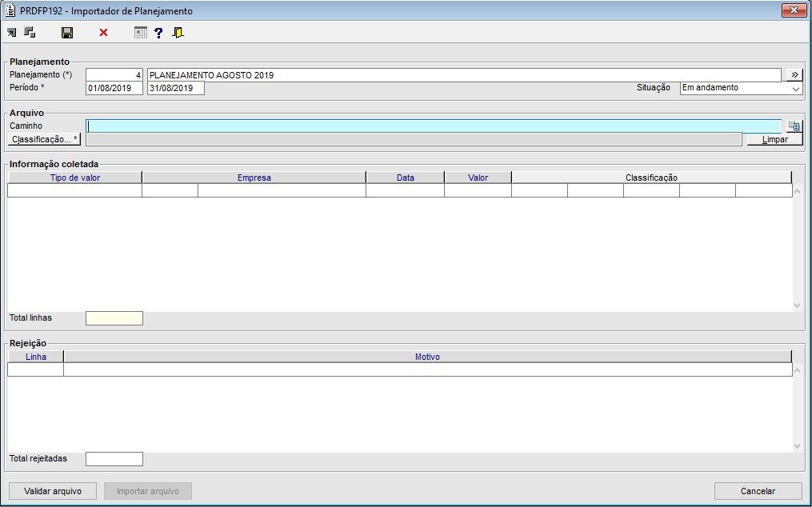Close the Importador de Planejamento window

click(794, 10)
